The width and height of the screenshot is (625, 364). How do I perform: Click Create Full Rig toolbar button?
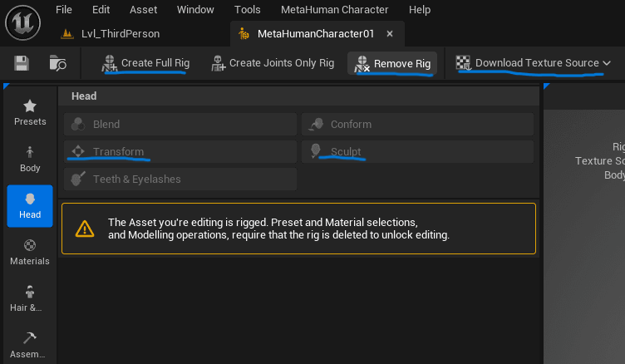click(x=146, y=63)
